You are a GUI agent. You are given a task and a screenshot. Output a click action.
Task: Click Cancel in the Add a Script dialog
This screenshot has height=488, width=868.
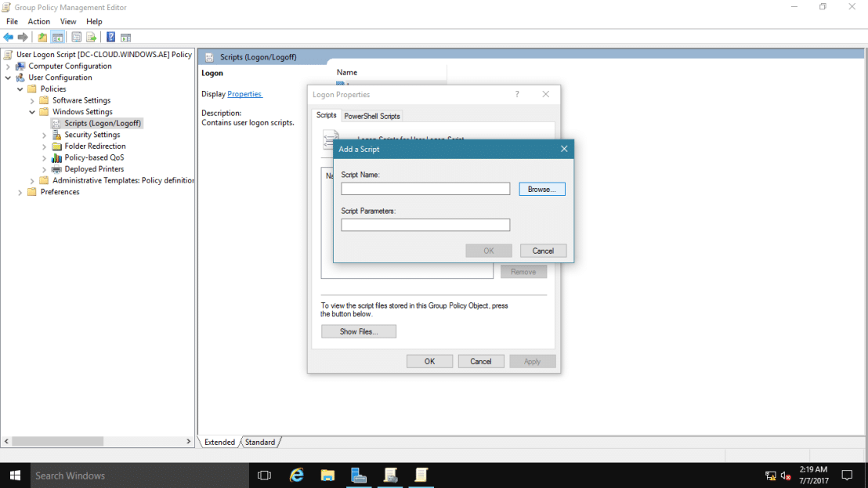543,251
